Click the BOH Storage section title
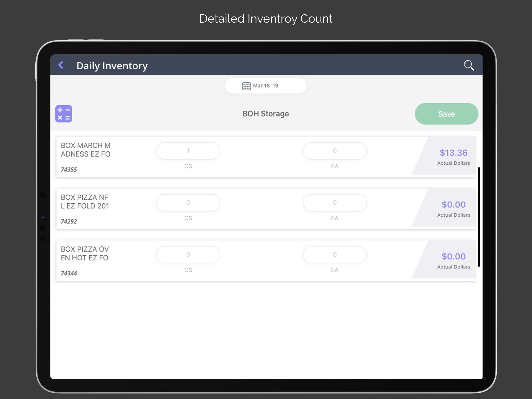Image resolution: width=532 pixels, height=399 pixels. [266, 114]
